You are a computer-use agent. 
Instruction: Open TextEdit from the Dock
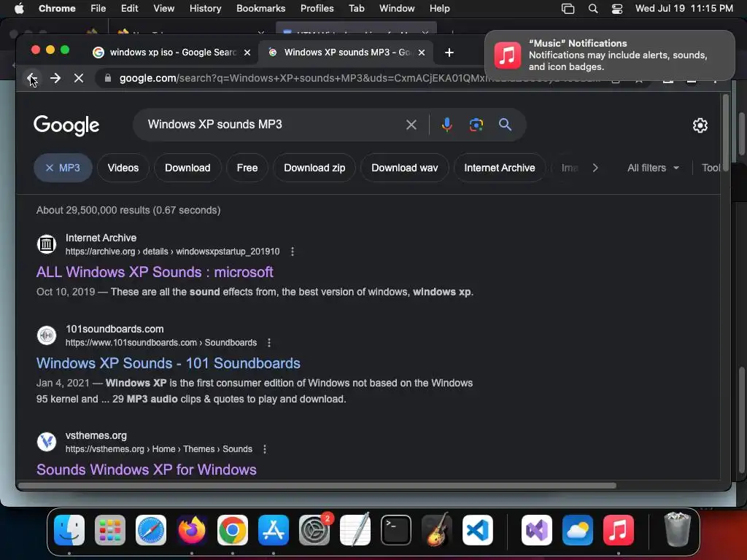tap(355, 530)
